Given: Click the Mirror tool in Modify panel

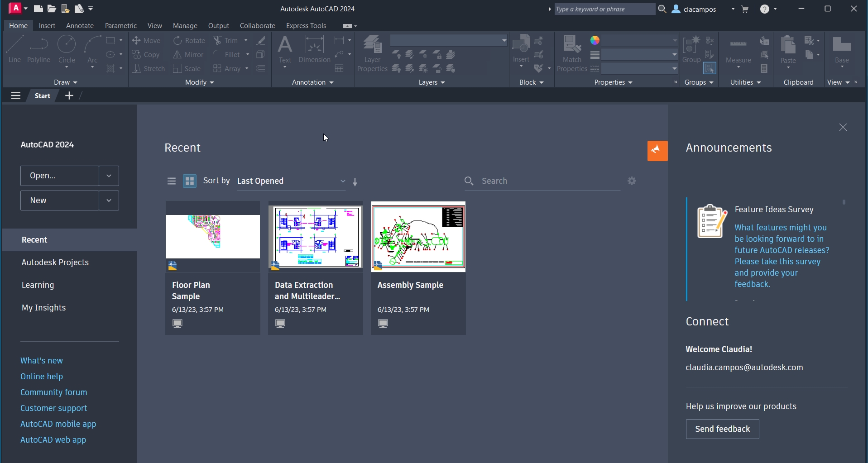Looking at the screenshot, I should point(188,54).
